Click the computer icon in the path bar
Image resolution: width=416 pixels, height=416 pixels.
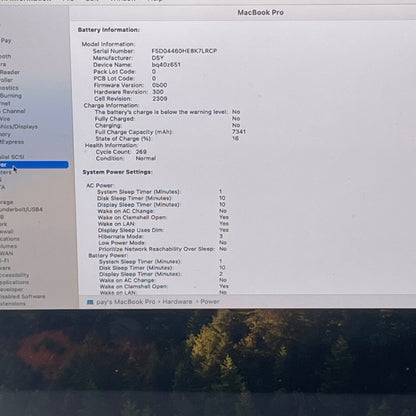90,302
